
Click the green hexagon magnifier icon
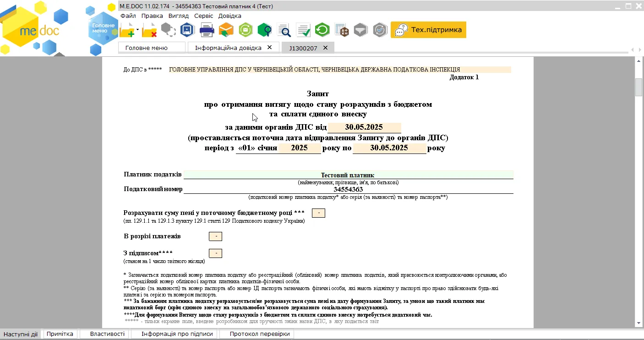pos(264,31)
